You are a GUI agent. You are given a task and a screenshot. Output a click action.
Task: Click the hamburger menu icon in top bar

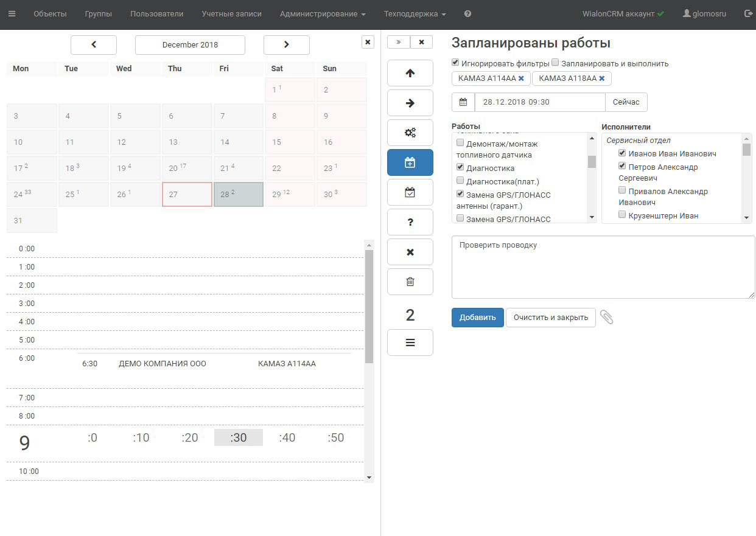[12, 13]
